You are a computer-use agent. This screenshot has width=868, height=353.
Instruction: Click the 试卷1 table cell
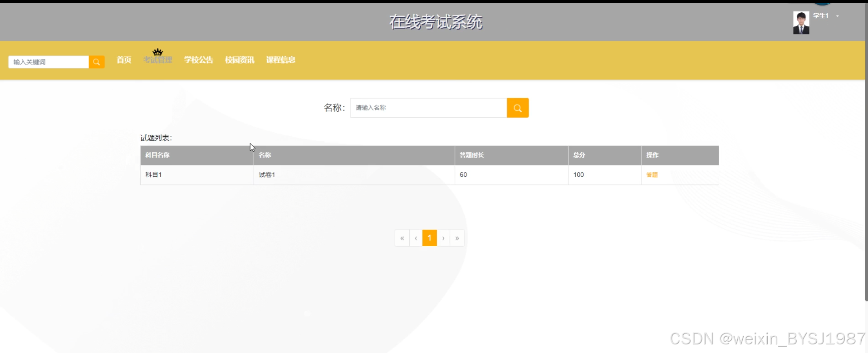354,175
